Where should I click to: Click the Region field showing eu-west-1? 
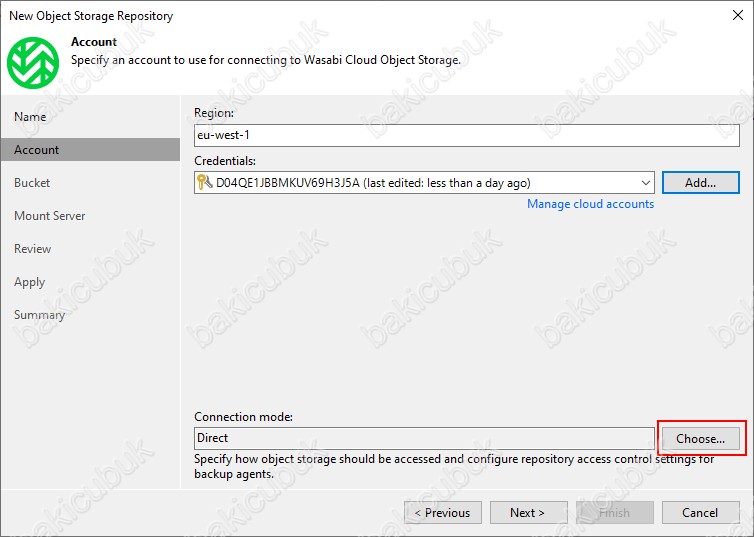tap(466, 136)
